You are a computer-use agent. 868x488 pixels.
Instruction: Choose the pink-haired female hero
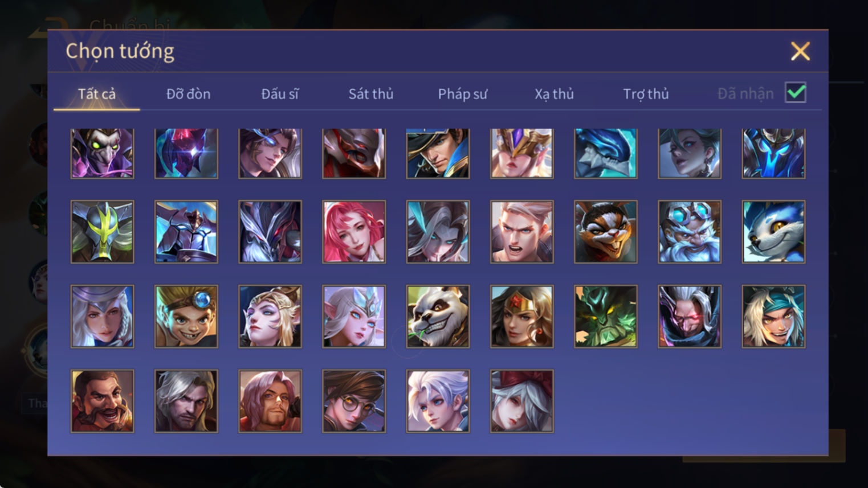pyautogui.click(x=354, y=232)
